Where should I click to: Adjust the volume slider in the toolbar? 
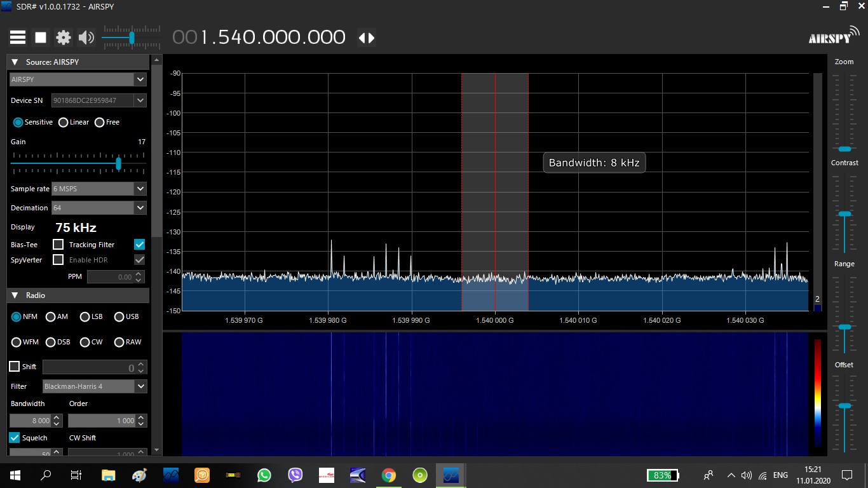click(x=132, y=37)
